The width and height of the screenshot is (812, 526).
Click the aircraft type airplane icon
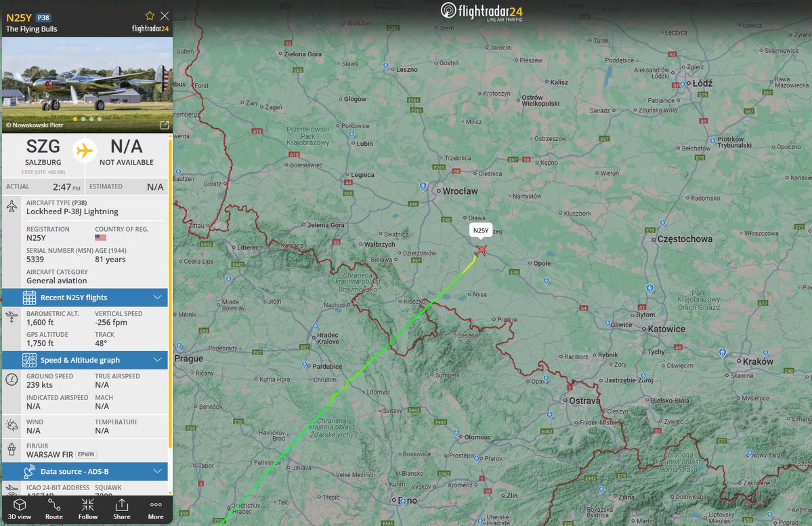coord(12,207)
